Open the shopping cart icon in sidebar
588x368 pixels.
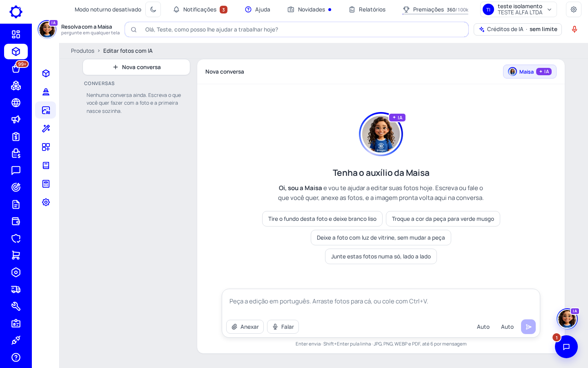pos(16,255)
